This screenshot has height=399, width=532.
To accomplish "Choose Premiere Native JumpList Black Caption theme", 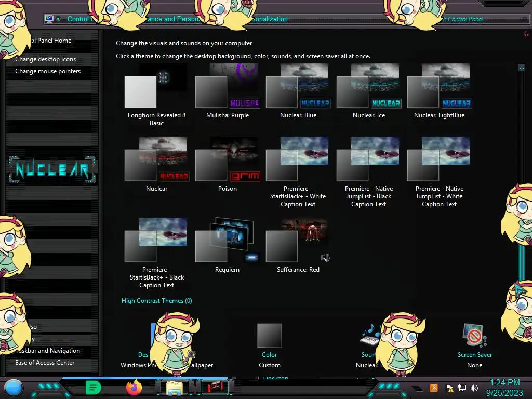I will pos(368,172).
